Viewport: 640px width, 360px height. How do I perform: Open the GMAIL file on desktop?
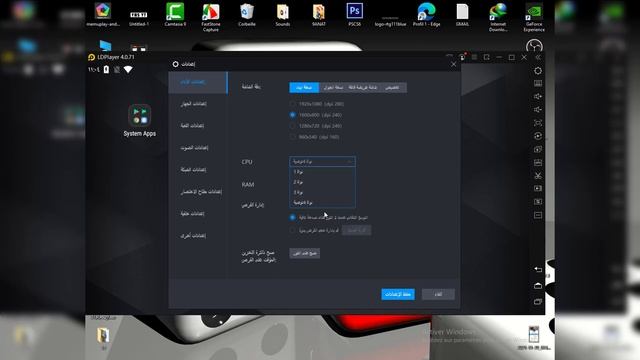pyautogui.click(x=462, y=15)
